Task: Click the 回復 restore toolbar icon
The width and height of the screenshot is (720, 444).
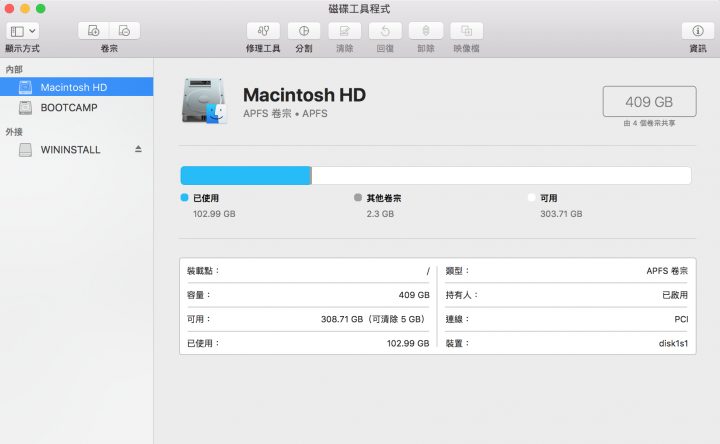Action: pyautogui.click(x=385, y=31)
